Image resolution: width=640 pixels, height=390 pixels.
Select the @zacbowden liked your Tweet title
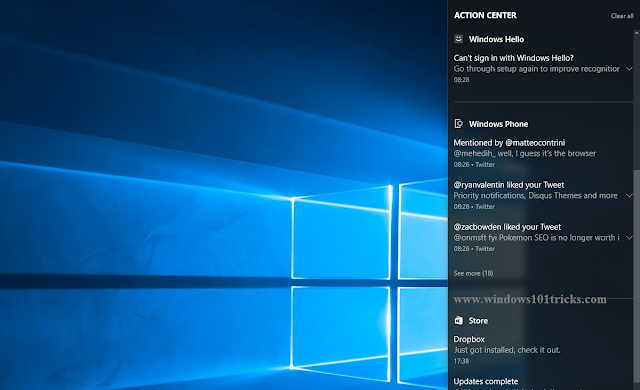coord(507,227)
